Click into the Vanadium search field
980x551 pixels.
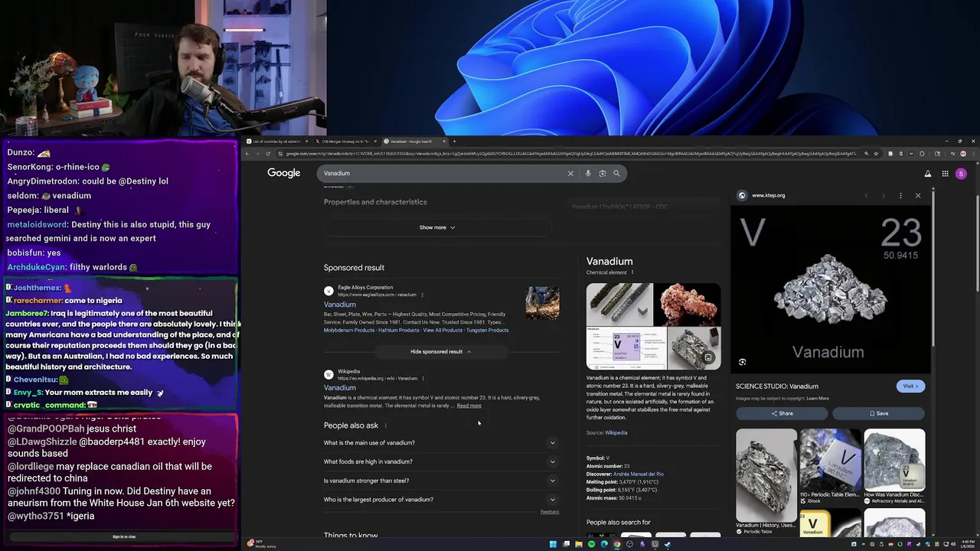pos(443,173)
